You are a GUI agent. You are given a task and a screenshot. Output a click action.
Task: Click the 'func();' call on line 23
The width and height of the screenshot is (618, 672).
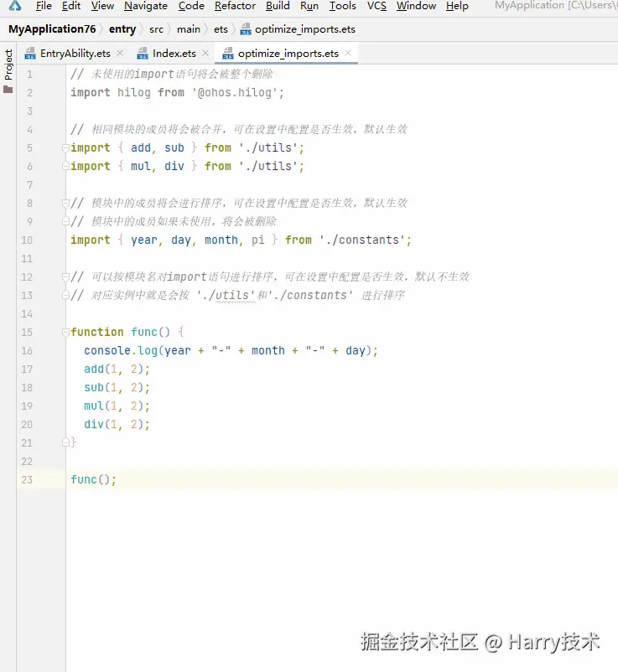(93, 479)
